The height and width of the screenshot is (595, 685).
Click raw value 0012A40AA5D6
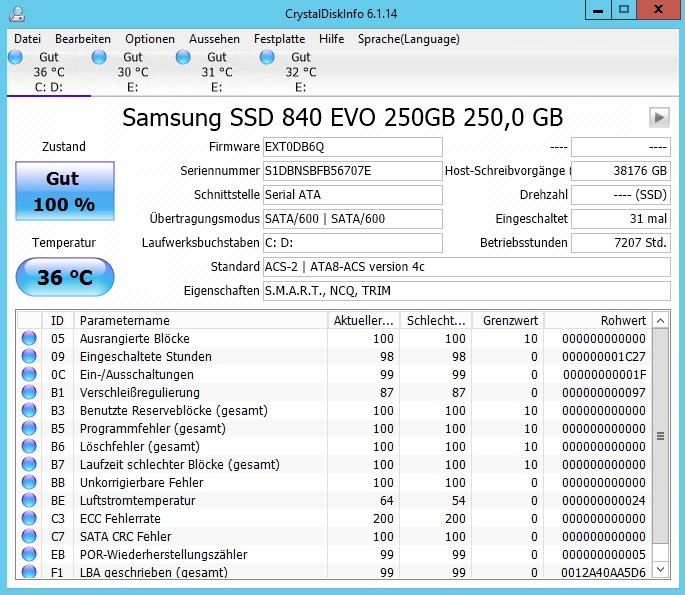point(603,572)
